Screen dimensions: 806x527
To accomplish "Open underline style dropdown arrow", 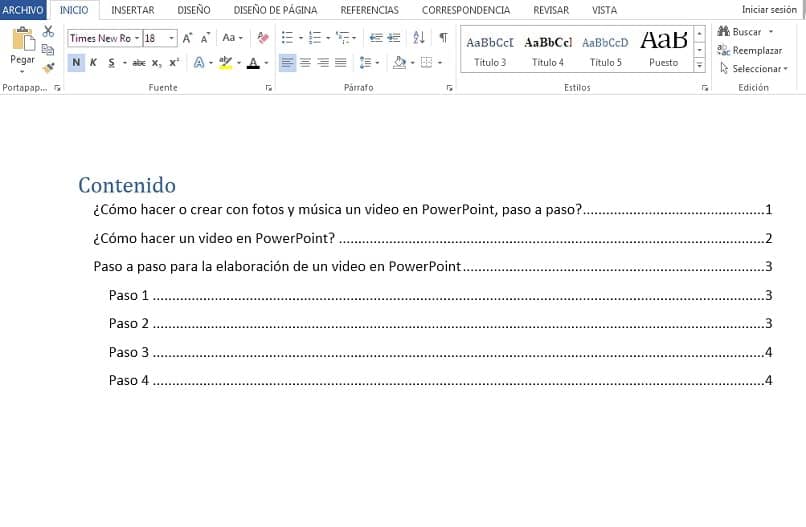I will tap(124, 63).
